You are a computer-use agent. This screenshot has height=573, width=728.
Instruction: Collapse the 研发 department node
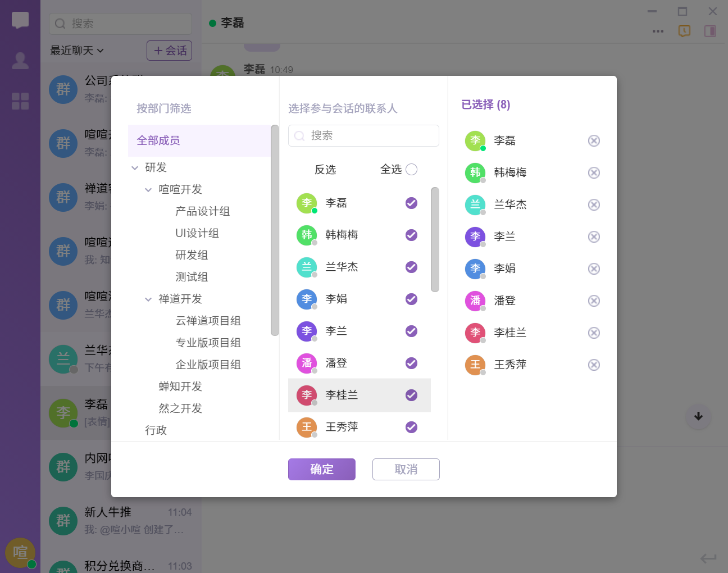[x=135, y=167]
